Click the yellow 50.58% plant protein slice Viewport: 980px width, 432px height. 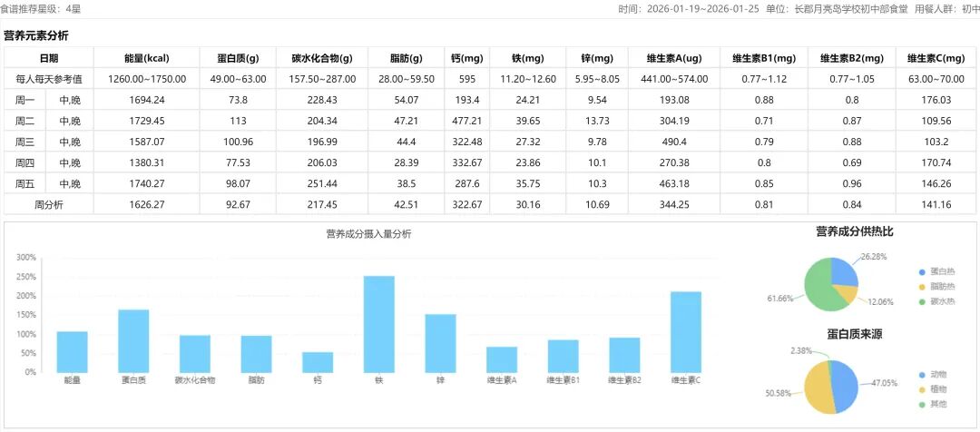point(817,388)
